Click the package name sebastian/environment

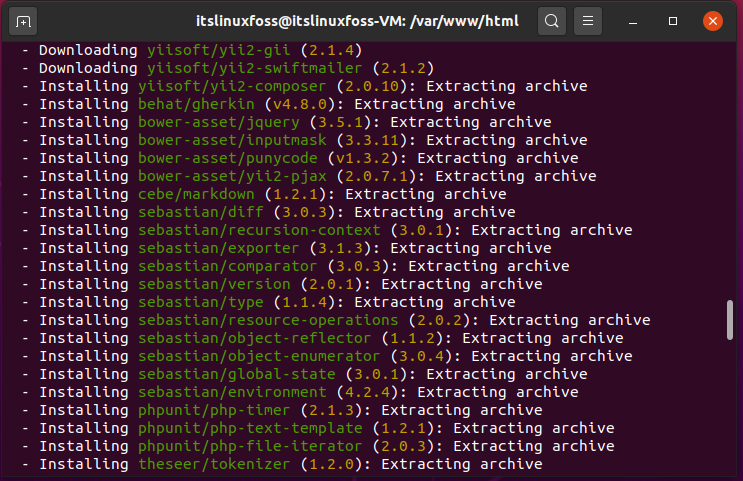pos(232,392)
